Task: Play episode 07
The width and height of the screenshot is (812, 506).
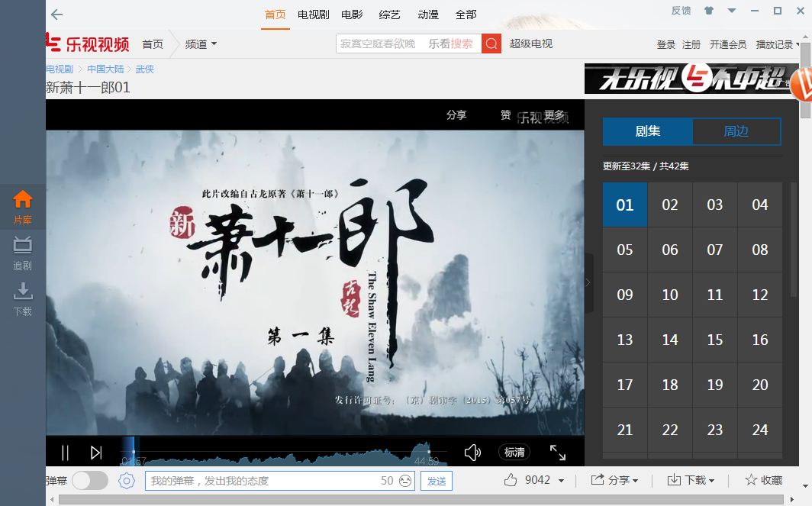Action: click(x=714, y=250)
